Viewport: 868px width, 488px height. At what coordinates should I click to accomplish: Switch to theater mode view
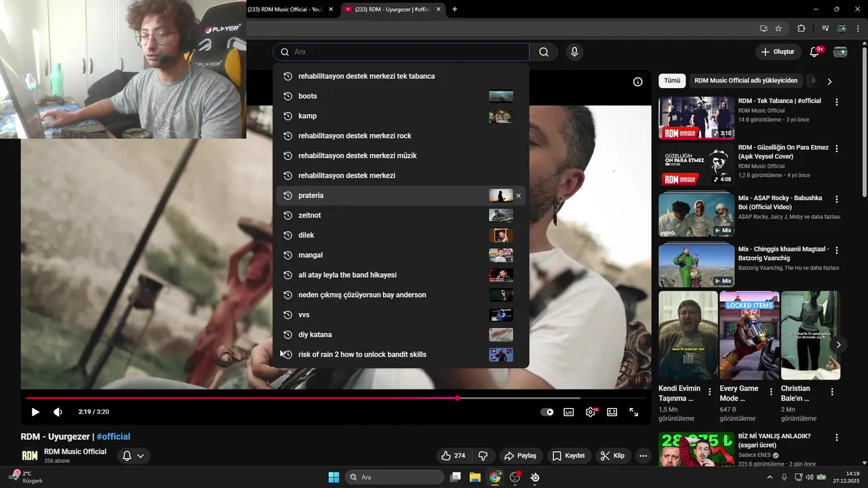pyautogui.click(x=612, y=412)
